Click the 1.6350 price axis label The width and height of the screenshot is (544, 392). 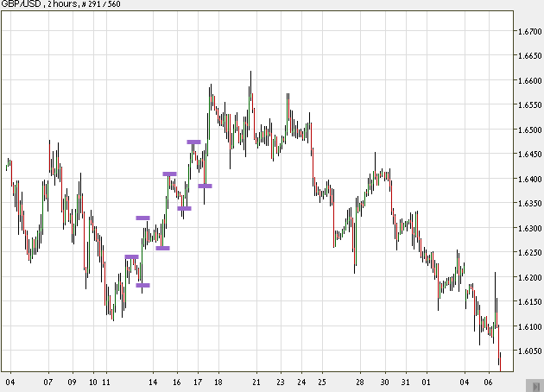click(530, 203)
